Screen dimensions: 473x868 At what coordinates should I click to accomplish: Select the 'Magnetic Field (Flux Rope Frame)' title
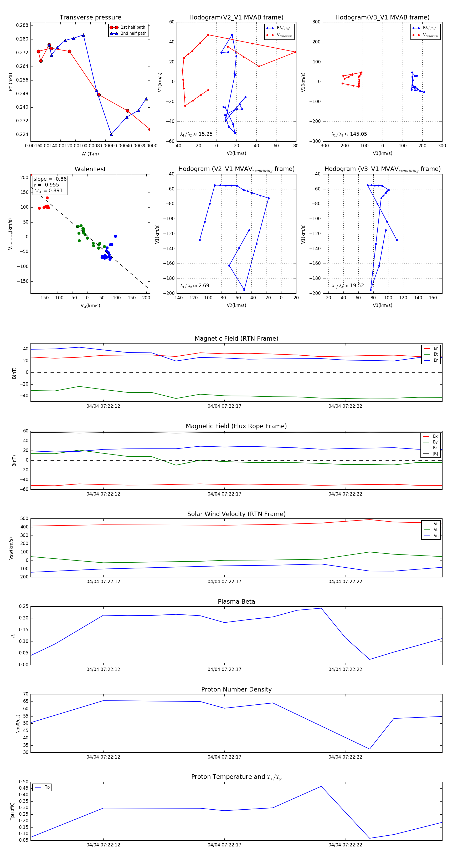(236, 426)
